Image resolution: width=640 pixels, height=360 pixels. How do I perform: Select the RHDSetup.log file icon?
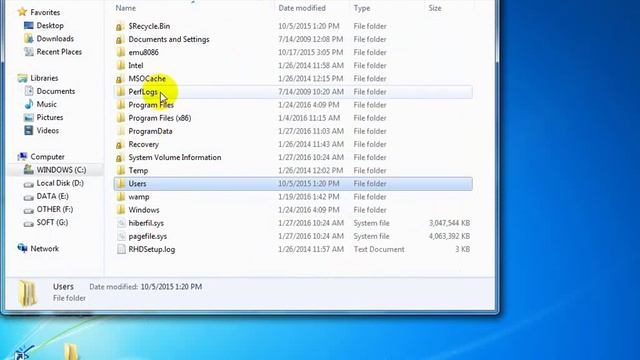tap(121, 249)
